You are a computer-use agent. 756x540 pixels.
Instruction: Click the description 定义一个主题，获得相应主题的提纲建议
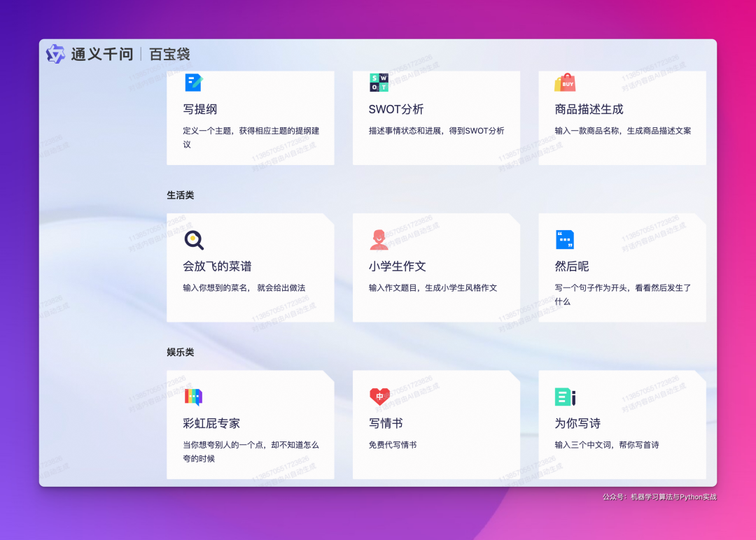click(x=251, y=137)
